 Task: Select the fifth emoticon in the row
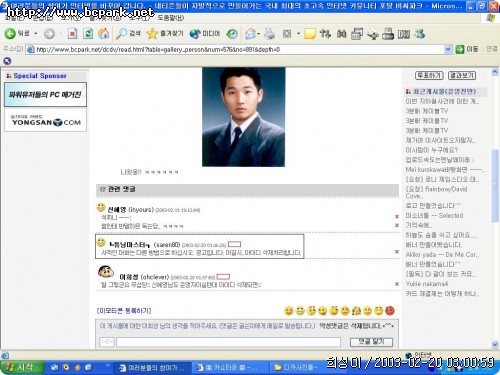point(334,311)
